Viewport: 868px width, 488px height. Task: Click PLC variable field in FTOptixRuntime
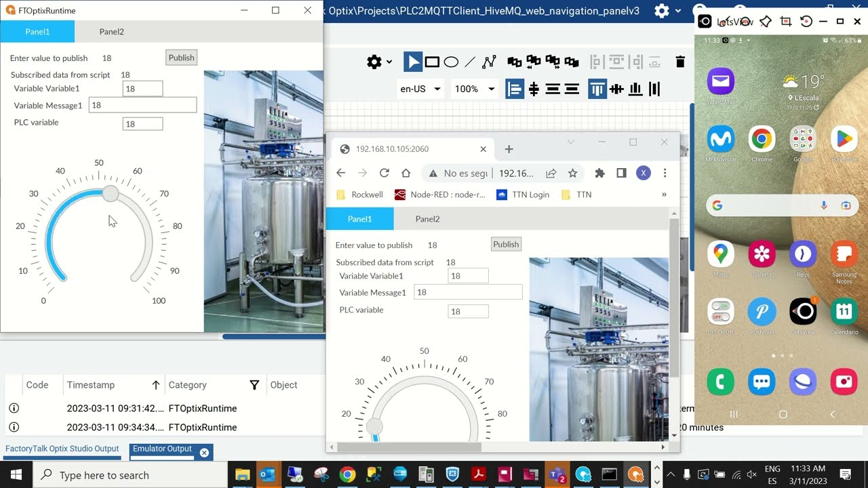click(x=142, y=124)
